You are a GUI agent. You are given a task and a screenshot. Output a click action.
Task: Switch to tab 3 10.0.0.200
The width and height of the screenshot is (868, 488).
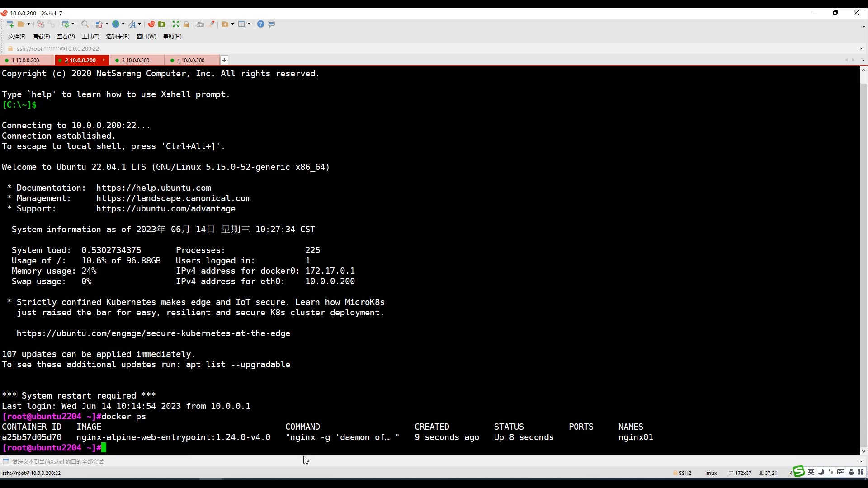pyautogui.click(x=136, y=60)
